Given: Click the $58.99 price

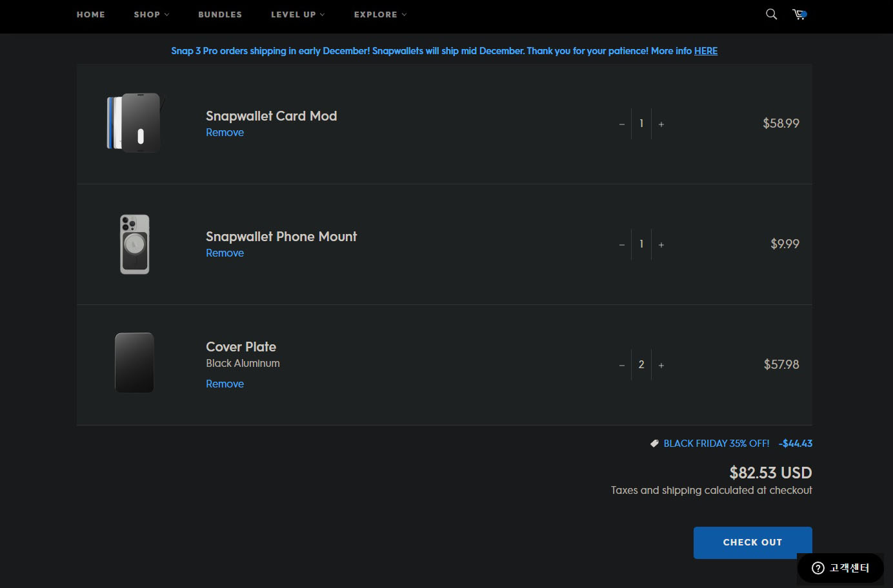Looking at the screenshot, I should click(781, 123).
